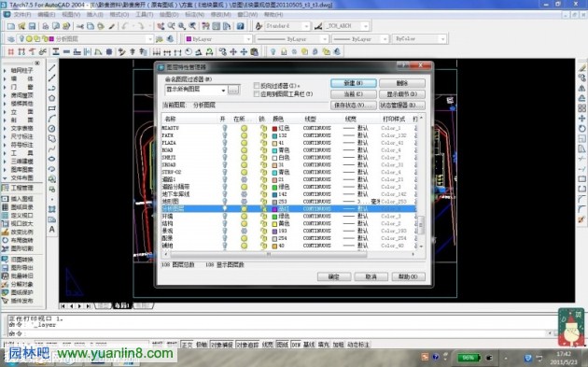The height and width of the screenshot is (367, 588).
Task: Open the _TCH_ARCH dimension style dropdown
Action: (x=365, y=26)
